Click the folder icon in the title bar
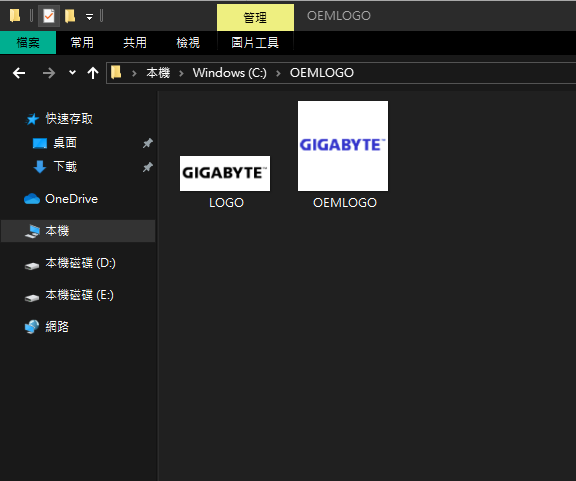Viewport: 576px width, 481px height. click(15, 16)
